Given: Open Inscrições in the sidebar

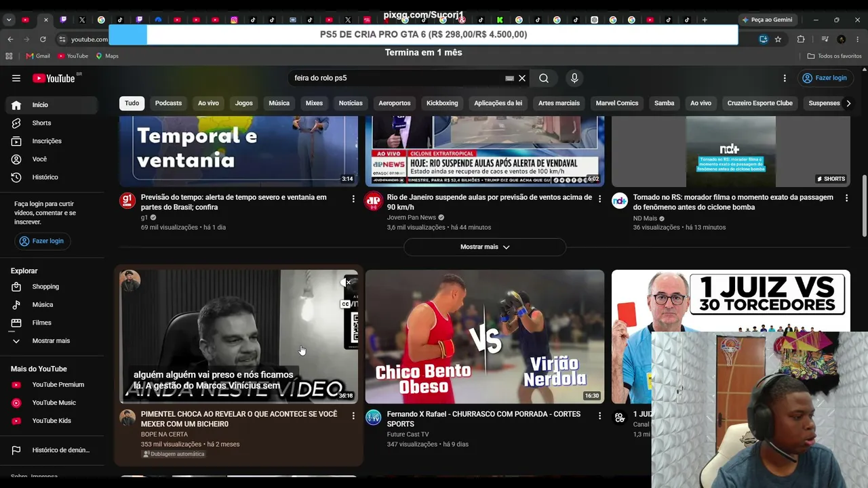Looking at the screenshot, I should click(52, 141).
